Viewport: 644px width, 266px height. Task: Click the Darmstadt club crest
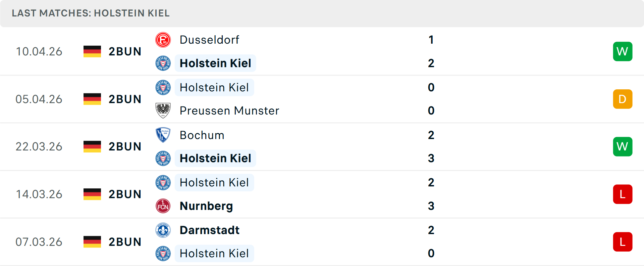pyautogui.click(x=163, y=230)
